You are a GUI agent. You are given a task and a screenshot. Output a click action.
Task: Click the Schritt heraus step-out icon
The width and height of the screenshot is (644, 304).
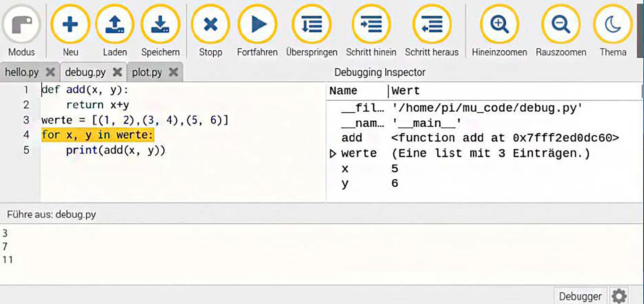point(431,24)
